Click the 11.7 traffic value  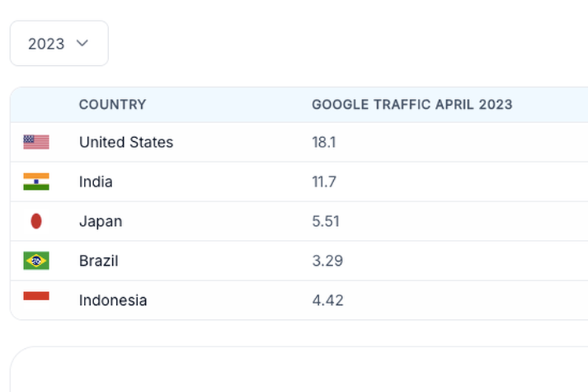click(324, 182)
